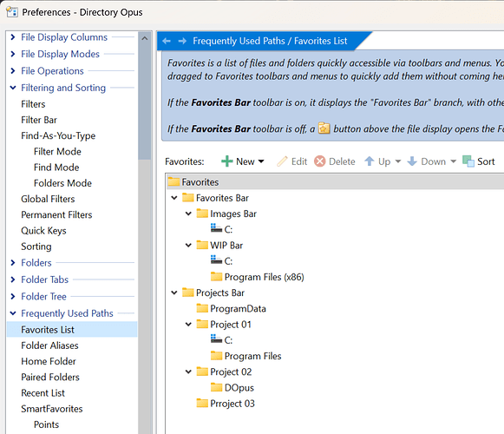Click the Sort icon

click(468, 161)
